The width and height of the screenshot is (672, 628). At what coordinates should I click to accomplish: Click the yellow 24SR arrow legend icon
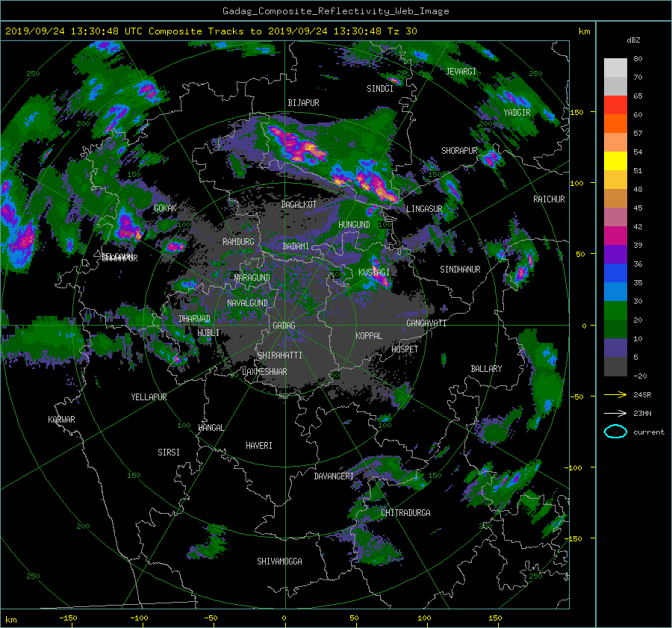[615, 394]
